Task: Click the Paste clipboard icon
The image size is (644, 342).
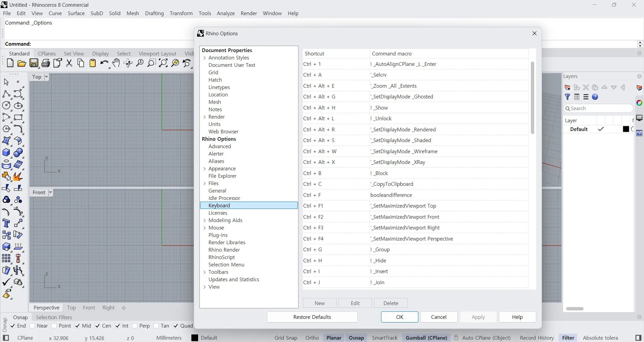Action: tap(93, 63)
